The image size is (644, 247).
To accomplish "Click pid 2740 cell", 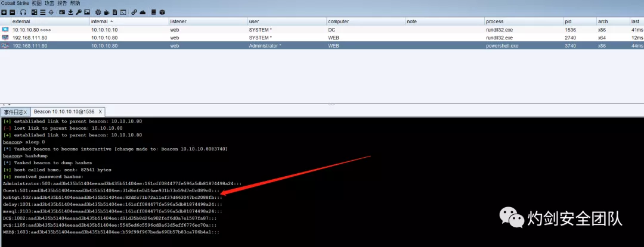I will tap(571, 37).
